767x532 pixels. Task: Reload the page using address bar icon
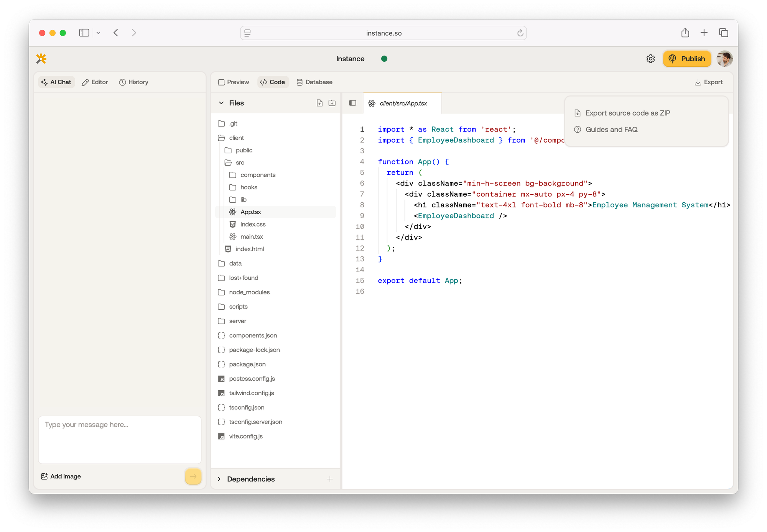pos(520,33)
